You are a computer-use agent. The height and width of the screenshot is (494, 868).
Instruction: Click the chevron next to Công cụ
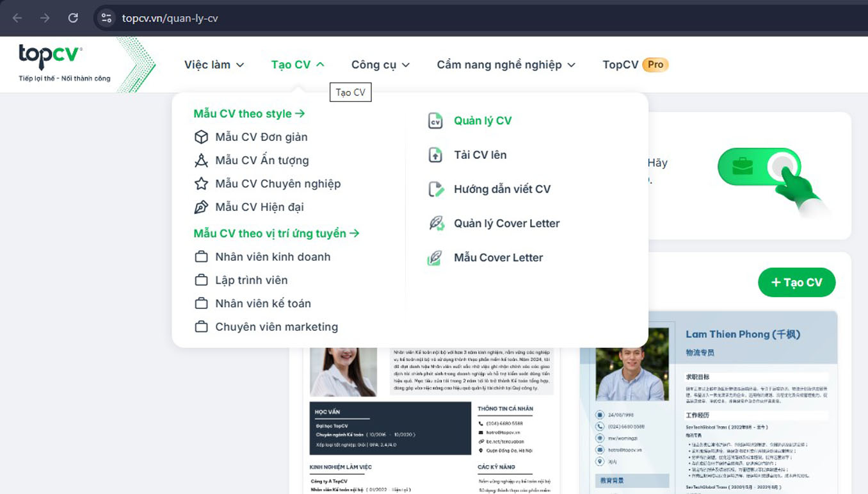406,65
